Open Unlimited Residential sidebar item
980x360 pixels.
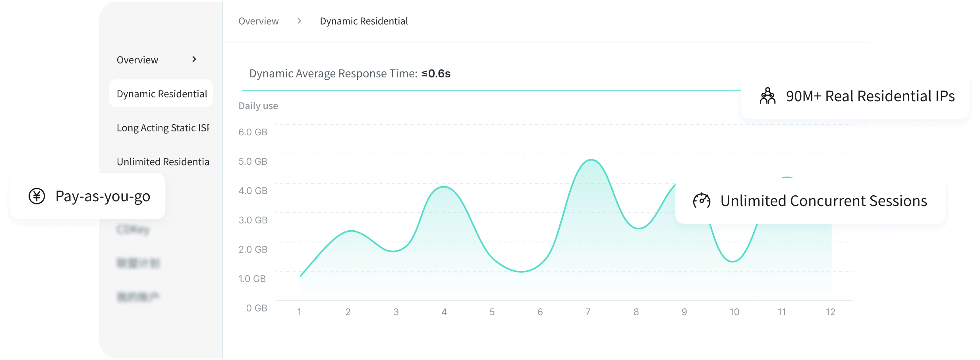coord(163,162)
